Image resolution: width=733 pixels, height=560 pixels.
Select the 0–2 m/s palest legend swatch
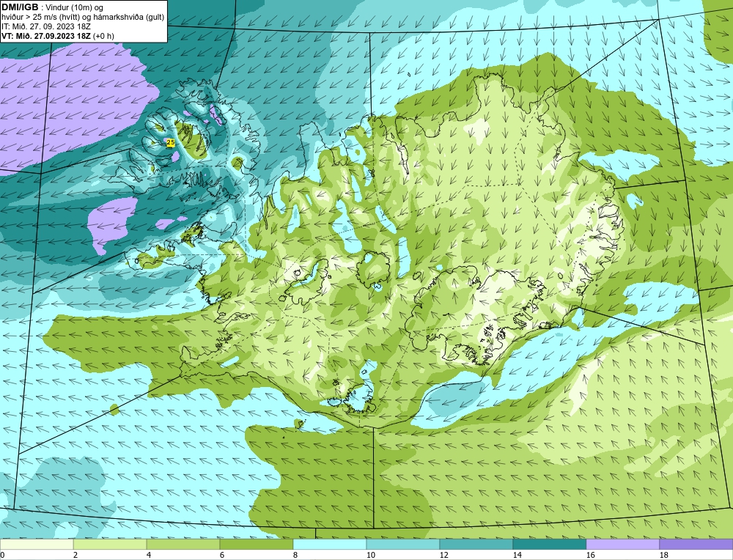[37, 545]
